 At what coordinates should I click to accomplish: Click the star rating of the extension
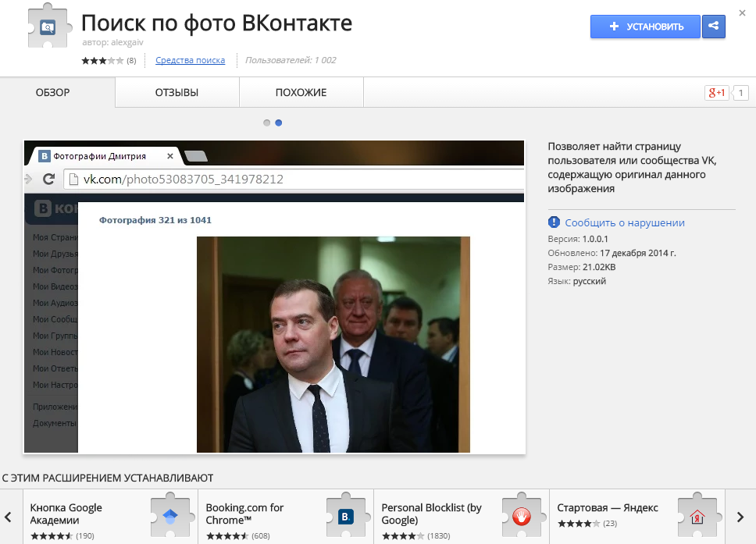pos(102,60)
